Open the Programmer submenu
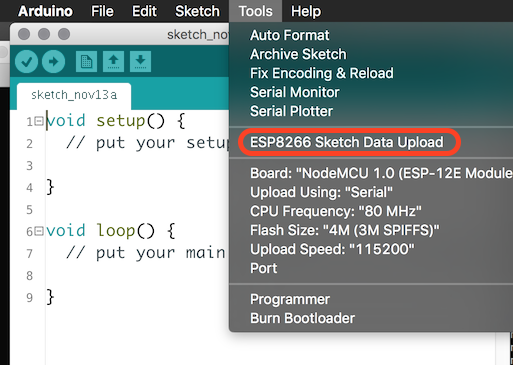The width and height of the screenshot is (513, 365). pos(290,299)
